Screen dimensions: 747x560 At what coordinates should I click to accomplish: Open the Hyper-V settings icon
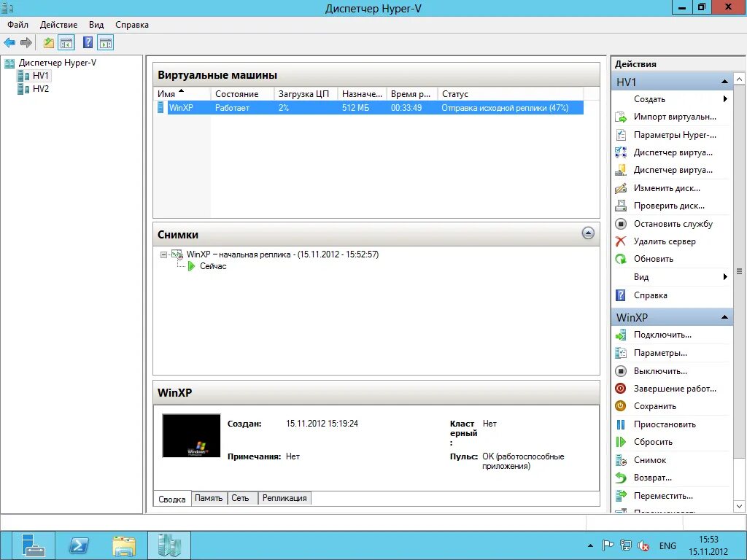[x=621, y=135]
